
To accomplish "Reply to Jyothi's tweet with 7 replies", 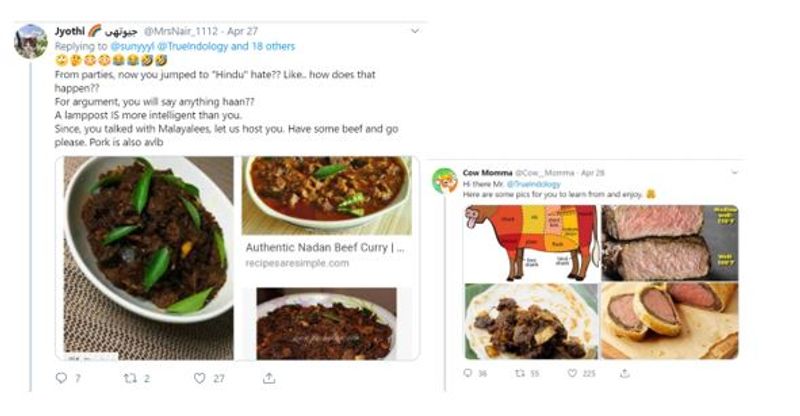I will coord(61,378).
